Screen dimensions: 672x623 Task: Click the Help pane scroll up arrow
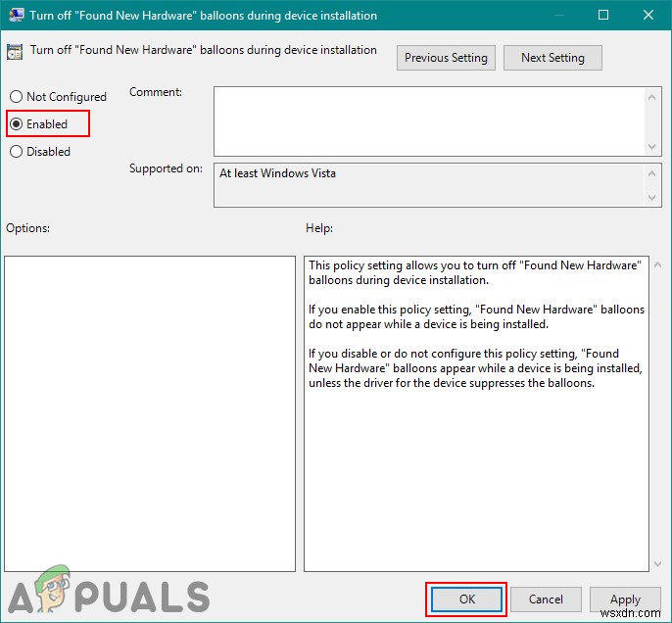tap(658, 265)
